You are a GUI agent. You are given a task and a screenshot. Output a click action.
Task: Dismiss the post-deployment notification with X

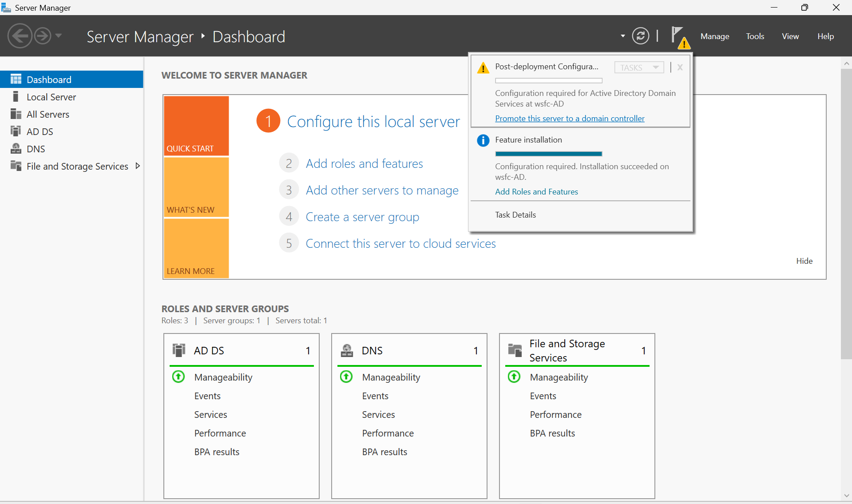(x=680, y=67)
